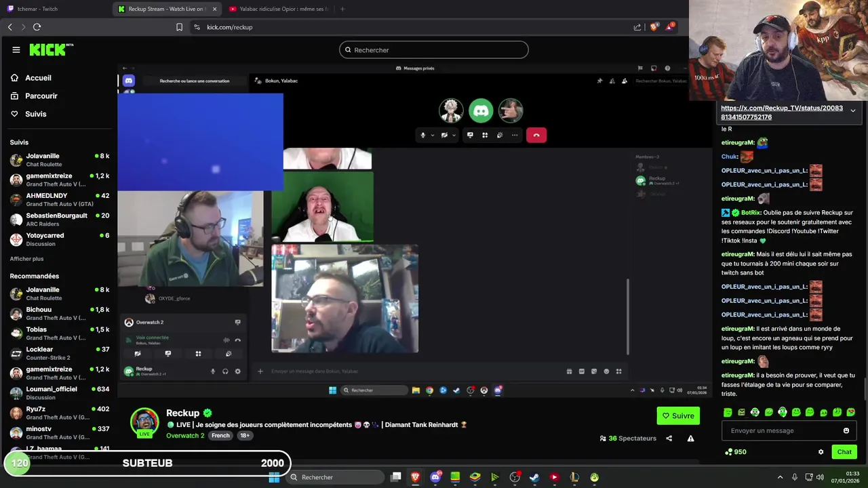
Task: Click the browser back arrow
Action: (x=10, y=27)
